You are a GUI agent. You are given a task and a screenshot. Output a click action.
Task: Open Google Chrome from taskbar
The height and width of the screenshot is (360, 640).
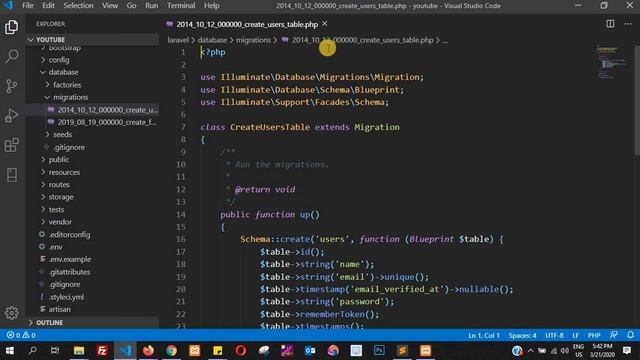(171, 350)
